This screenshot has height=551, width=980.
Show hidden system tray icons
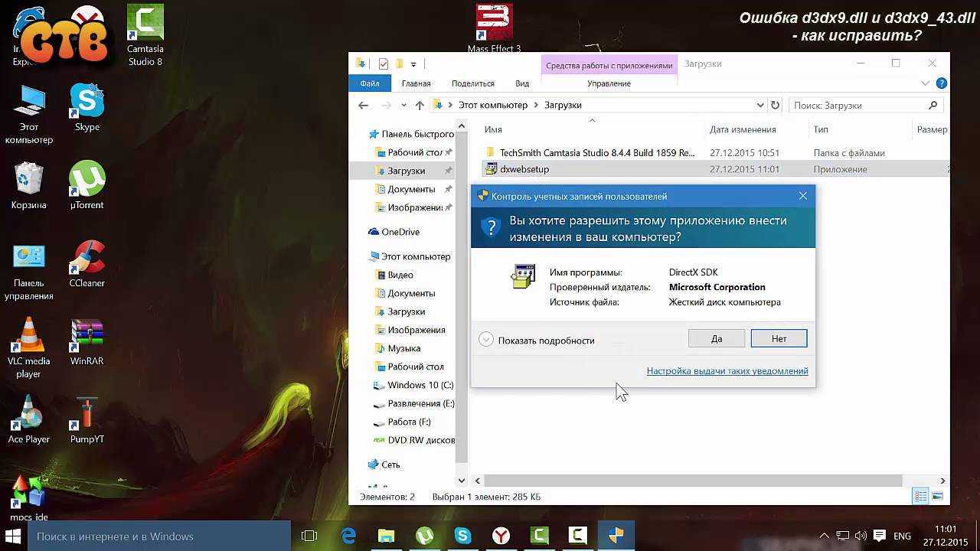point(825,536)
